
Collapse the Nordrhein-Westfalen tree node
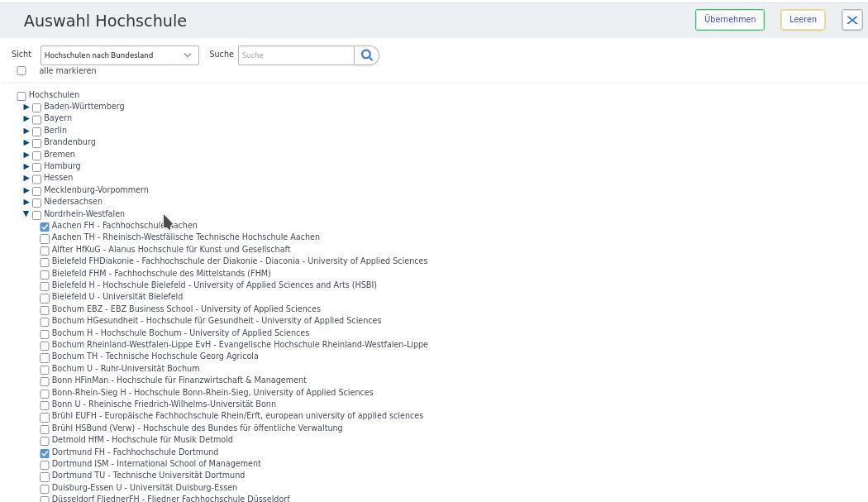pos(26,214)
